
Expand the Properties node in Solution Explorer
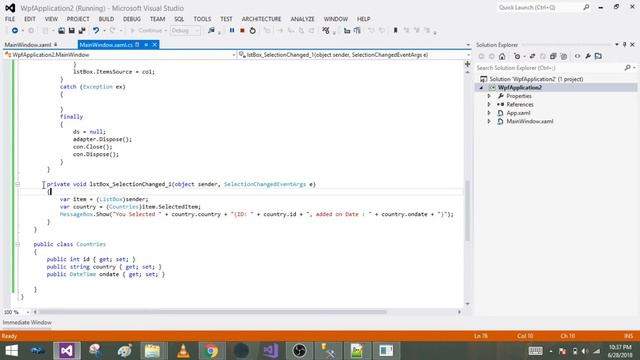[x=489, y=96]
